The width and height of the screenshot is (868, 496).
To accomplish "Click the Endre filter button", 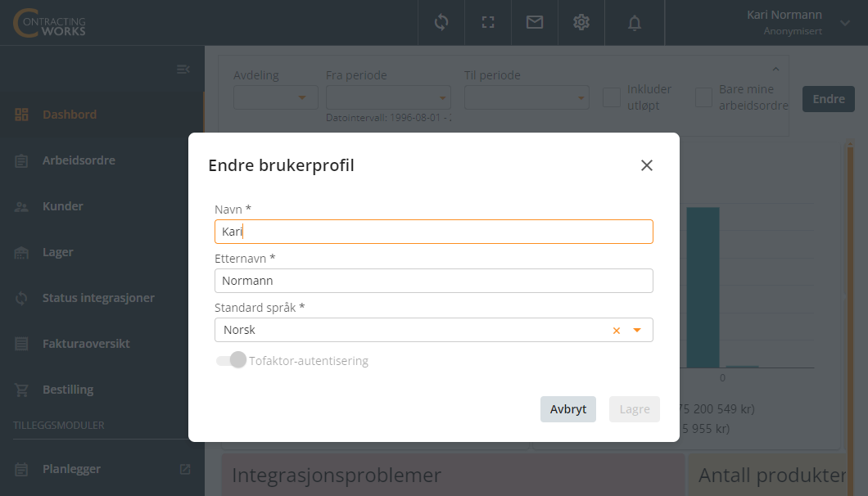I will coord(829,99).
